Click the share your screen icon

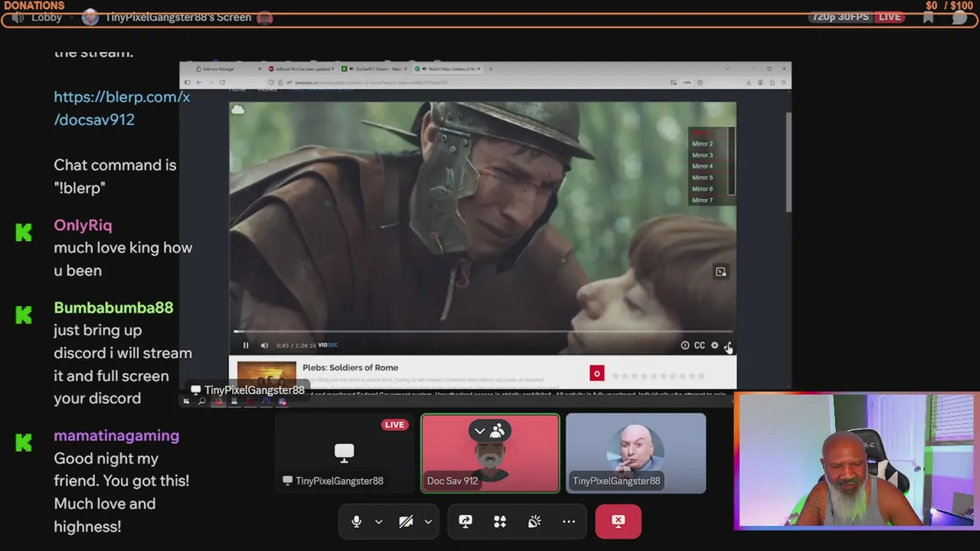(465, 521)
